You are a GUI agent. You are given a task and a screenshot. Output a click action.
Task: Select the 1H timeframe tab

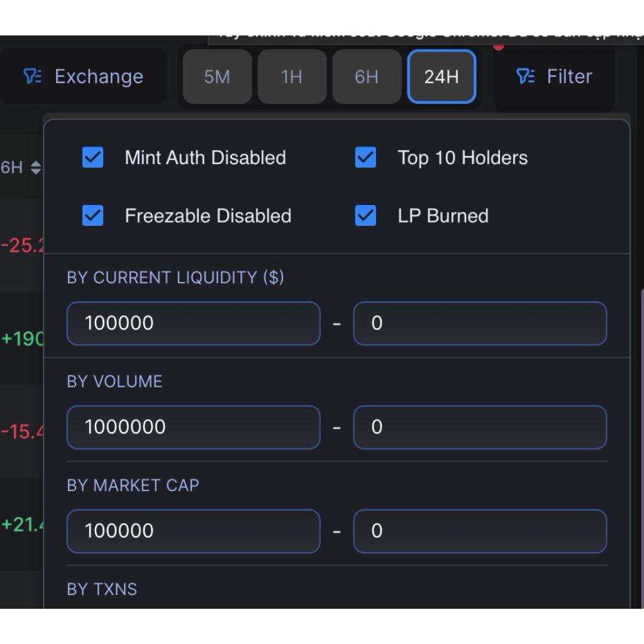point(292,77)
